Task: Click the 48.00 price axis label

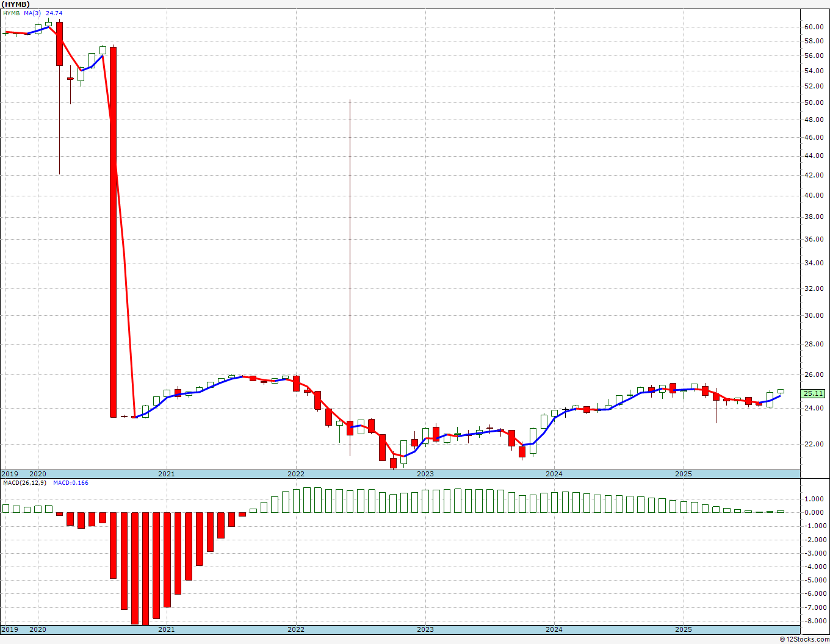Action: pos(814,120)
